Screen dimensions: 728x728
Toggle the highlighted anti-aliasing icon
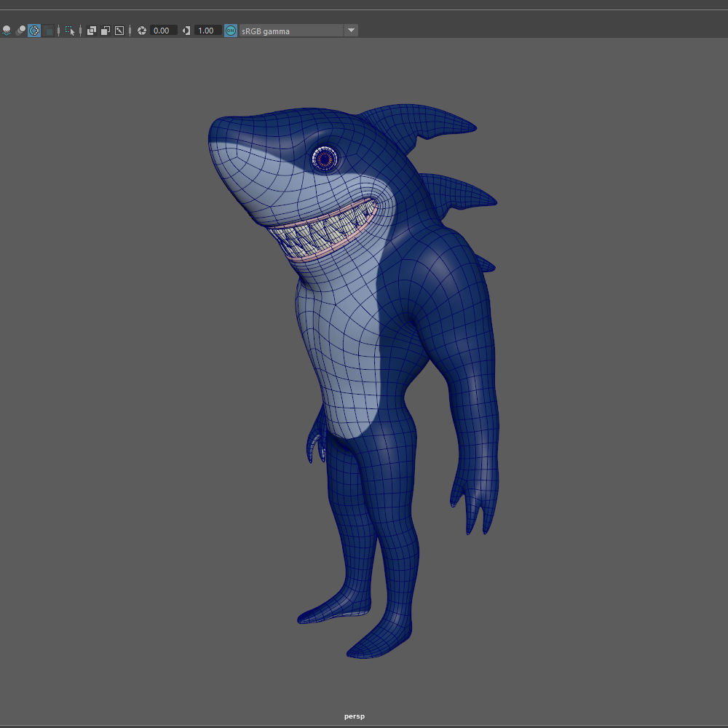34,31
